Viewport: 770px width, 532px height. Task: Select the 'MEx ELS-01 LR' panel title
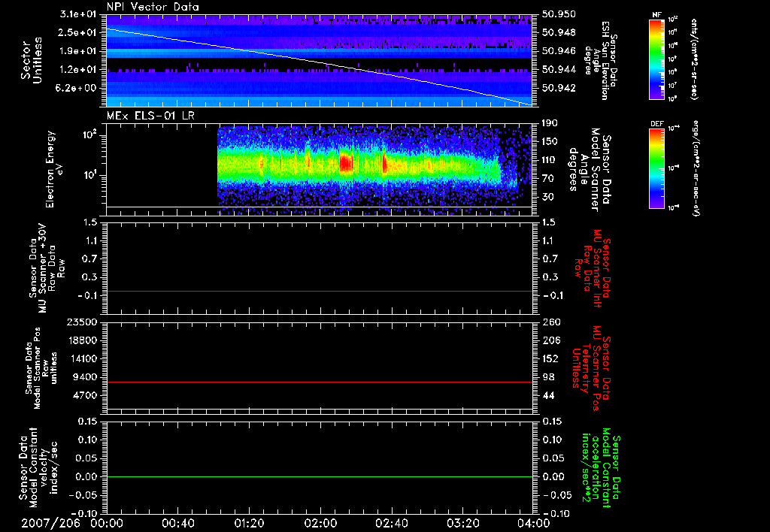click(150, 116)
